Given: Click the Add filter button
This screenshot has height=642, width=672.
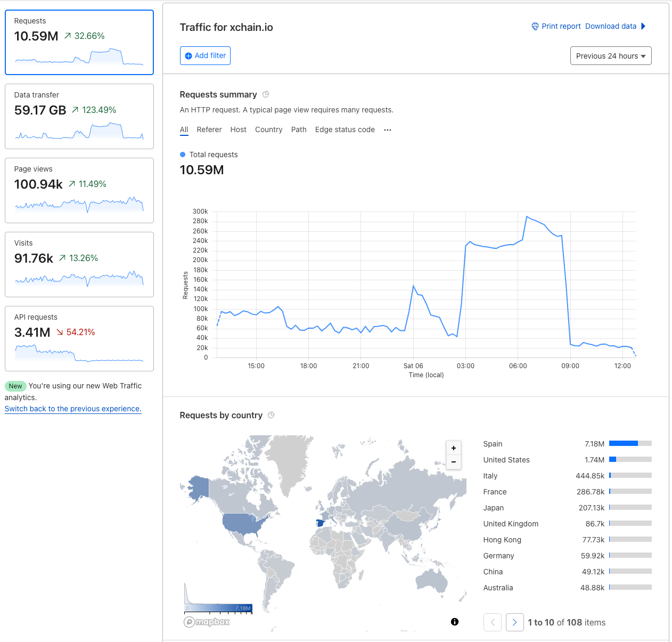Looking at the screenshot, I should [205, 55].
